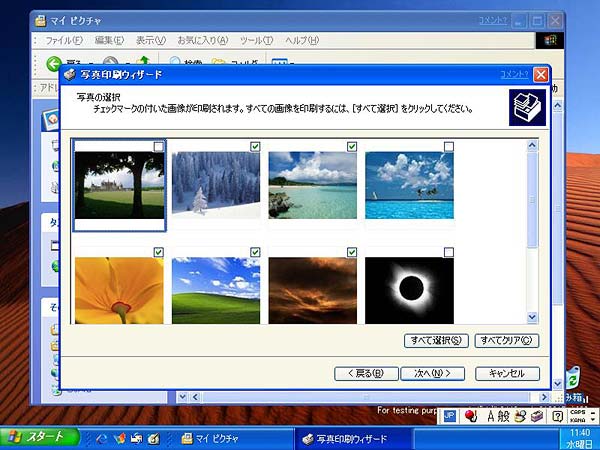Switch to 写真印刷ウィザード taskbar button
Screen dimensions: 600x450
(x=353, y=439)
